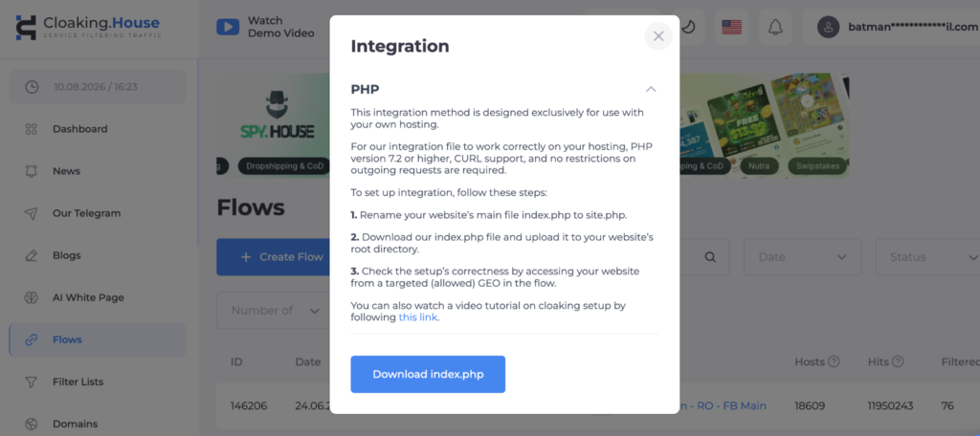Close the Integration dialog

(658, 36)
